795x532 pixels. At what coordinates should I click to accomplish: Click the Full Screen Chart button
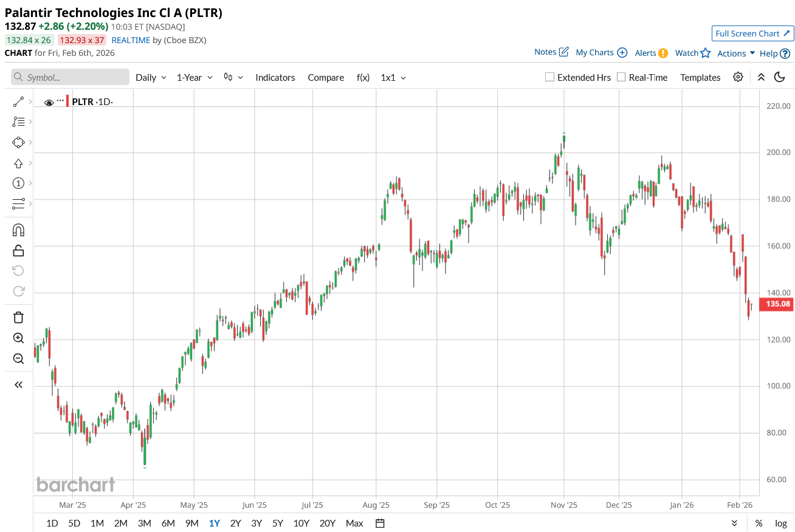pos(752,33)
